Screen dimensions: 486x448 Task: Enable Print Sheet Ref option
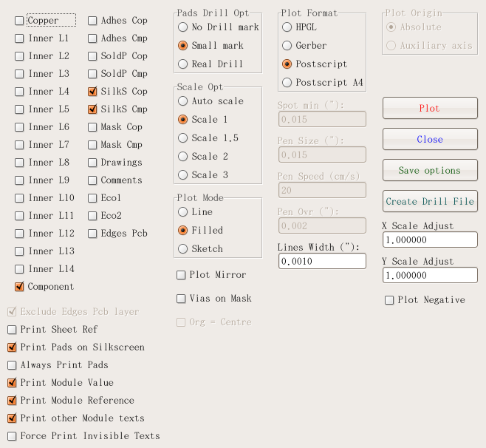click(x=12, y=330)
